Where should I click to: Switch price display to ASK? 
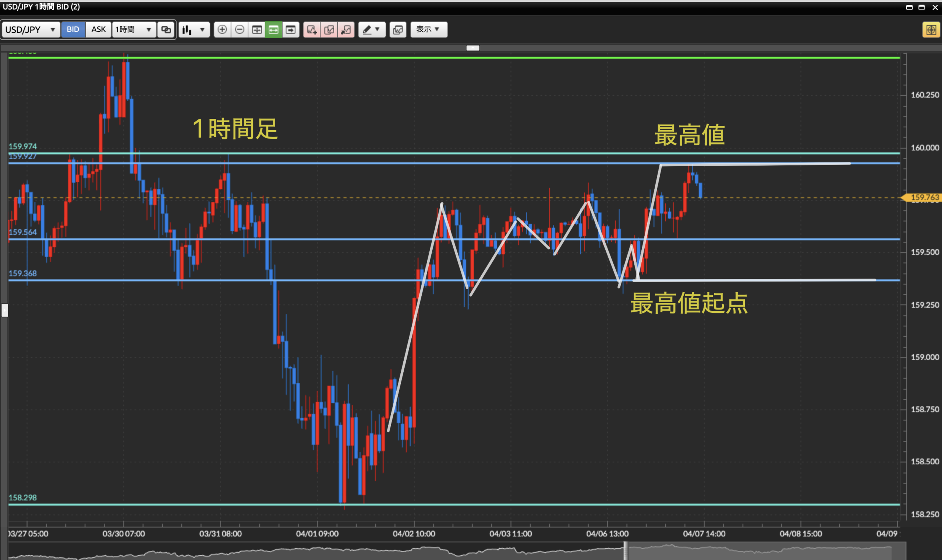click(x=99, y=29)
